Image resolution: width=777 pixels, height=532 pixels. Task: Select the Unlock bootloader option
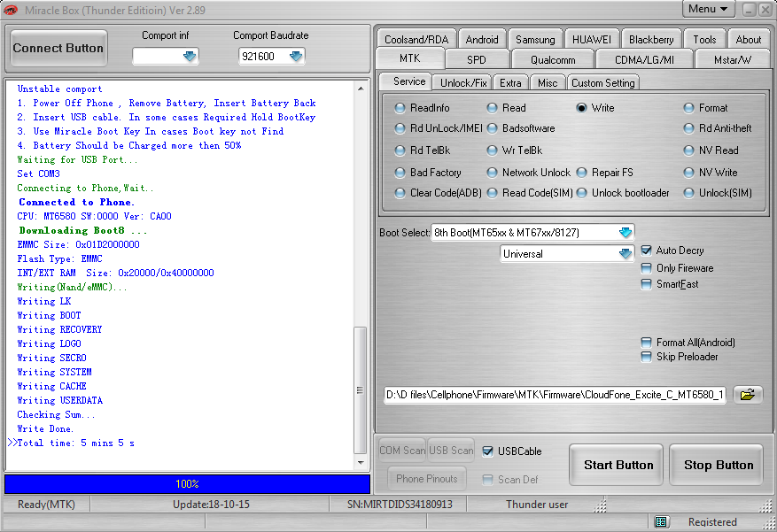(x=582, y=193)
